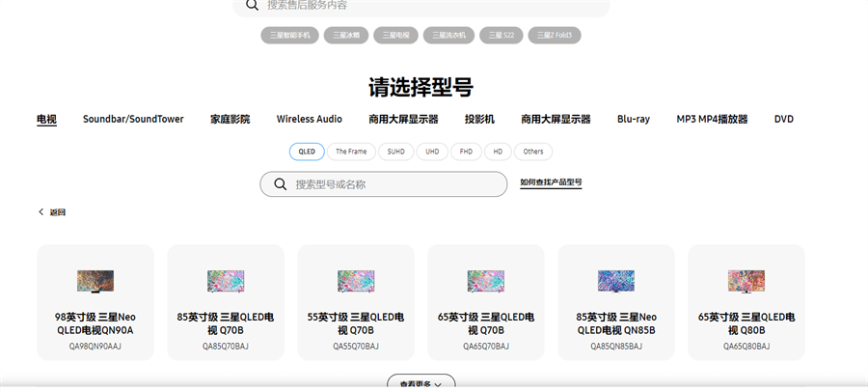Open the 如何查找产品型号 help link
The image size is (868, 391).
[x=551, y=182]
